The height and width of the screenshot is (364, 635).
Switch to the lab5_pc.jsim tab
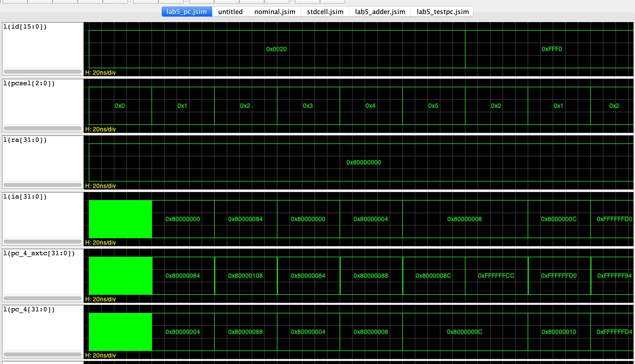[x=187, y=12]
